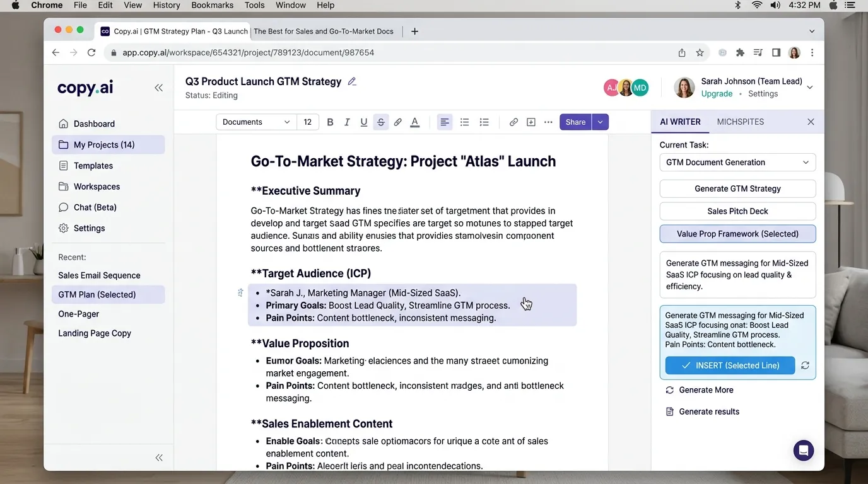This screenshot has width=868, height=484.
Task: Click Sarah Johnson's header profile photo
Action: click(684, 88)
